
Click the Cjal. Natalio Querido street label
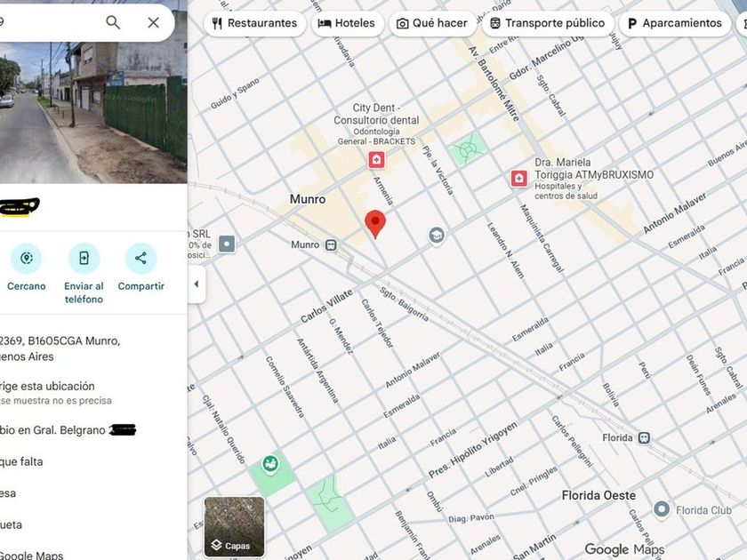pyautogui.click(x=223, y=429)
